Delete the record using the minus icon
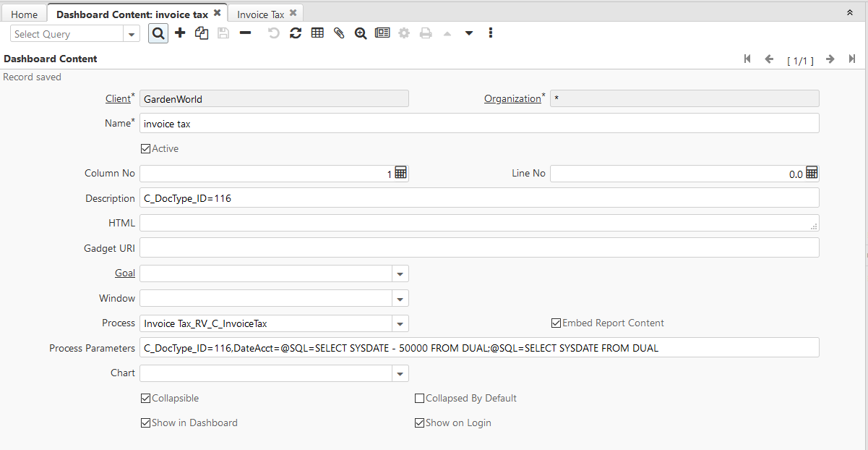This screenshot has height=450, width=868. (x=244, y=33)
